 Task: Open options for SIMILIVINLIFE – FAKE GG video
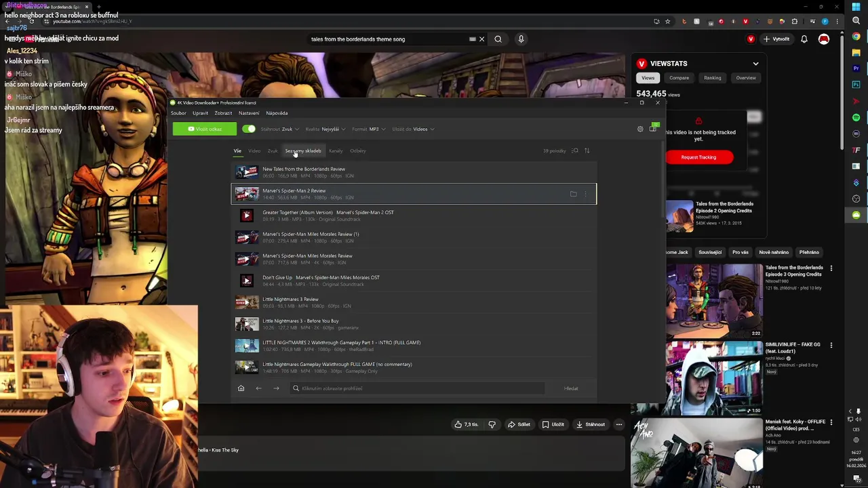(831, 346)
